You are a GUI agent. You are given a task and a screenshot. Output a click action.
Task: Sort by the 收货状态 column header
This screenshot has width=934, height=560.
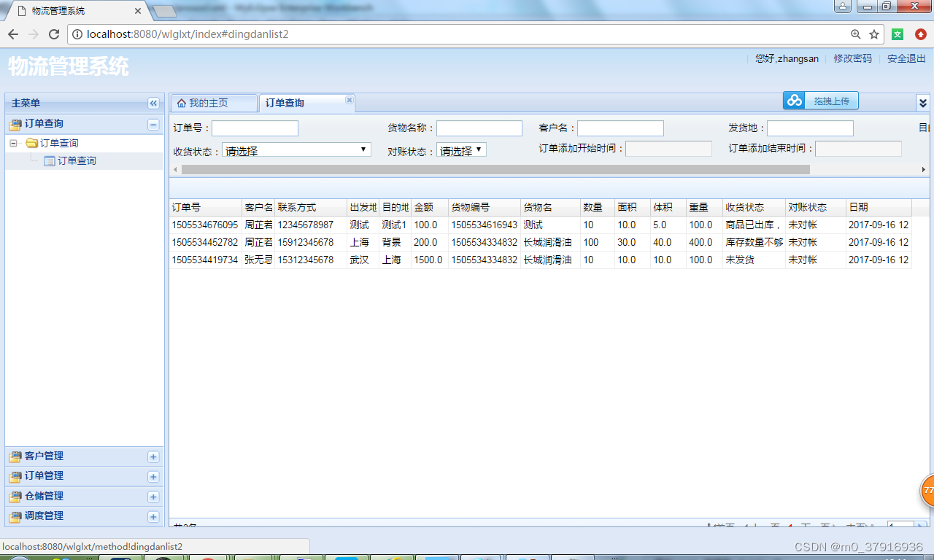pos(754,207)
